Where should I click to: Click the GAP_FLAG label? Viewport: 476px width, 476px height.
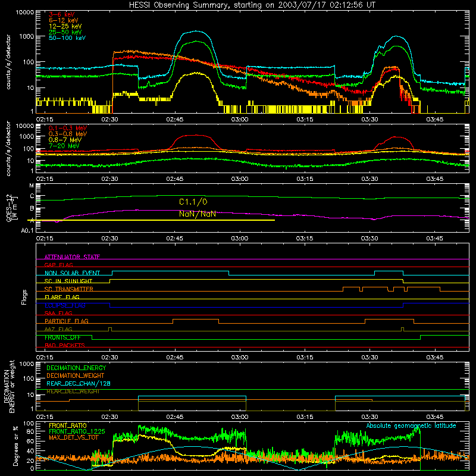tap(58, 265)
